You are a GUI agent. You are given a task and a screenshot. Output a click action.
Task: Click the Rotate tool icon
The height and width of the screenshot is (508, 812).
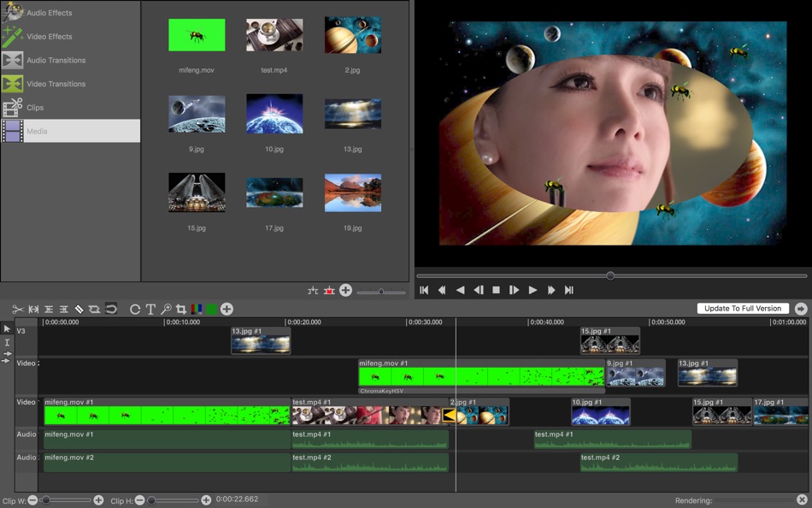click(x=133, y=309)
